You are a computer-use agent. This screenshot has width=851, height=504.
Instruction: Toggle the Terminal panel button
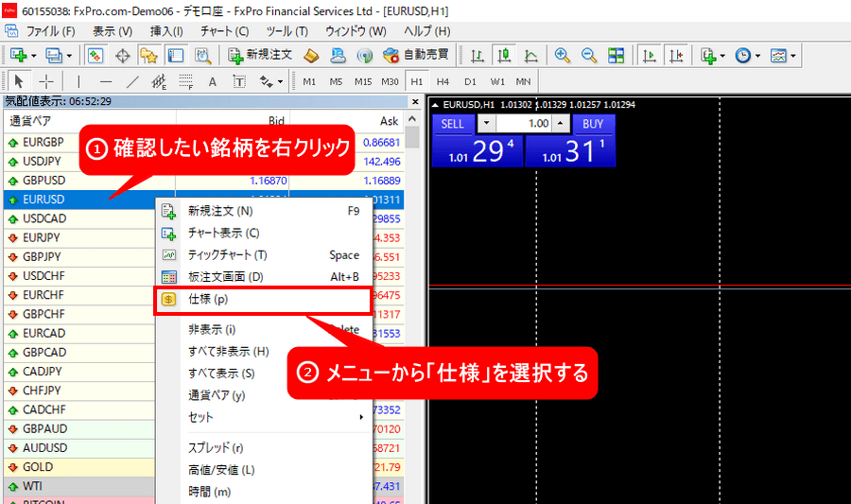pyautogui.click(x=176, y=56)
